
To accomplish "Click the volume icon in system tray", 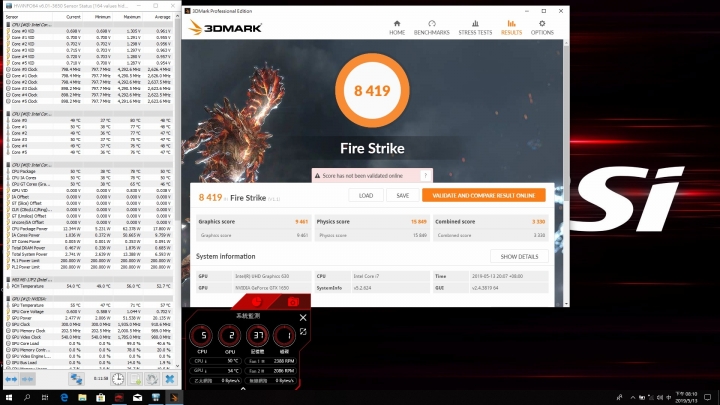I will tap(660, 398).
